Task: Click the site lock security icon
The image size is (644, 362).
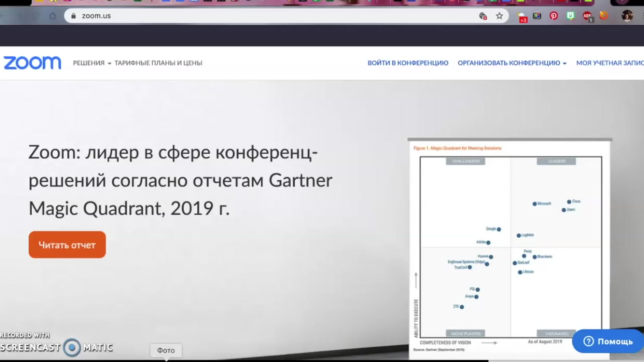Action: pos(73,16)
